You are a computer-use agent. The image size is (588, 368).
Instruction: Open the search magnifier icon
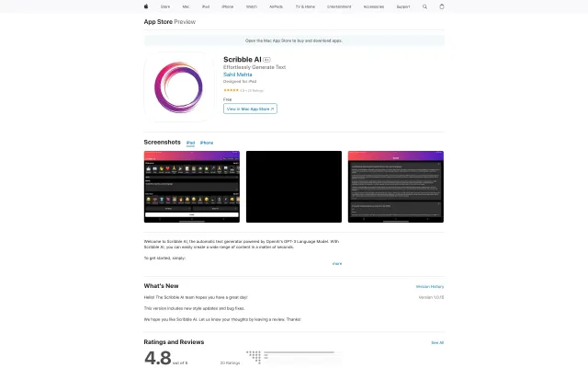(424, 6)
